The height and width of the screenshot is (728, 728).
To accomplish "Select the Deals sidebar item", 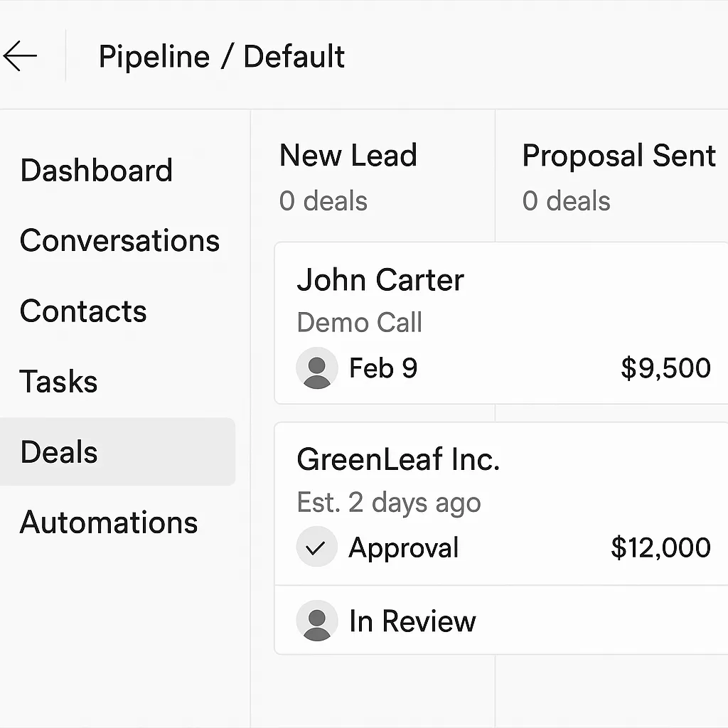I will [117, 451].
